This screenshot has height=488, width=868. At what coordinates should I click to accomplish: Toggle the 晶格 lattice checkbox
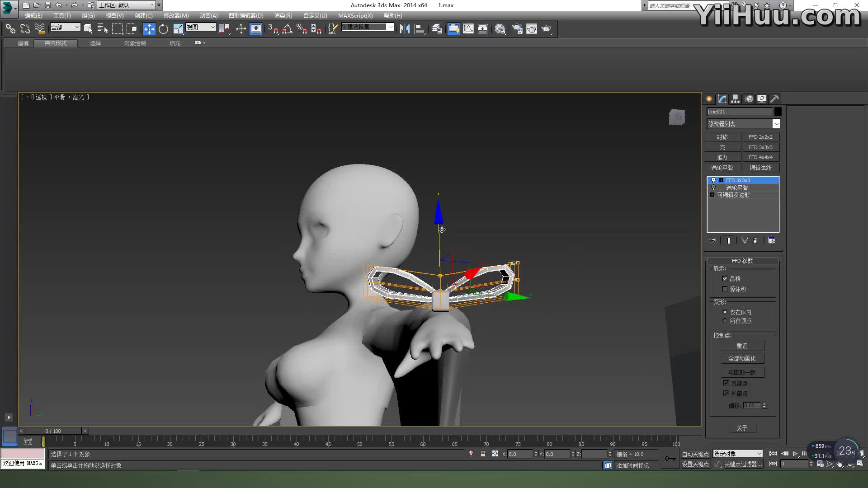[x=725, y=279]
